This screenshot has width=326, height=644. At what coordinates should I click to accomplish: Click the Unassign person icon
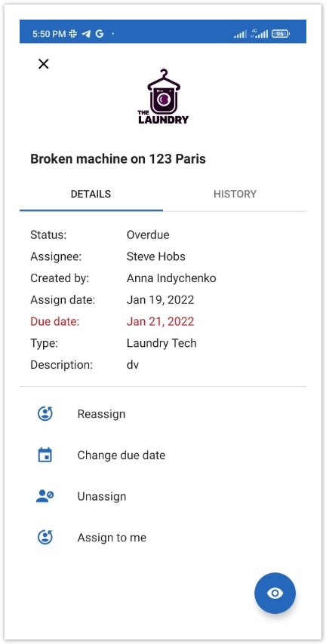(x=45, y=496)
